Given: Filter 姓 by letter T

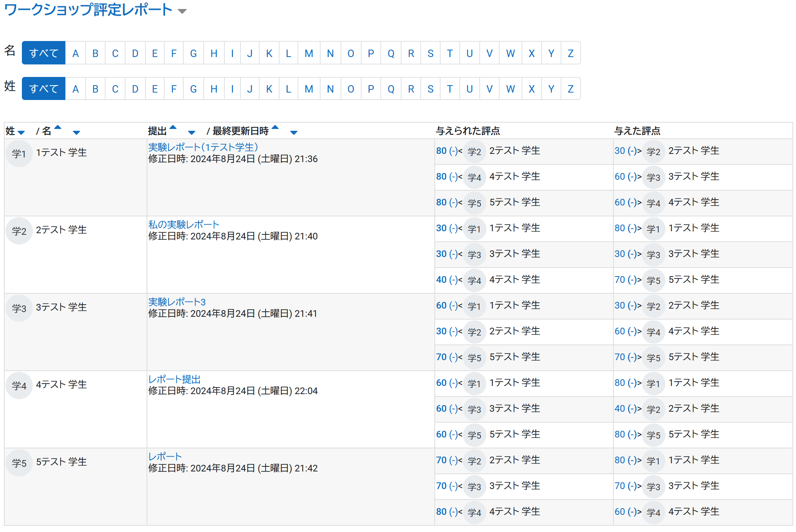Looking at the screenshot, I should coord(450,89).
